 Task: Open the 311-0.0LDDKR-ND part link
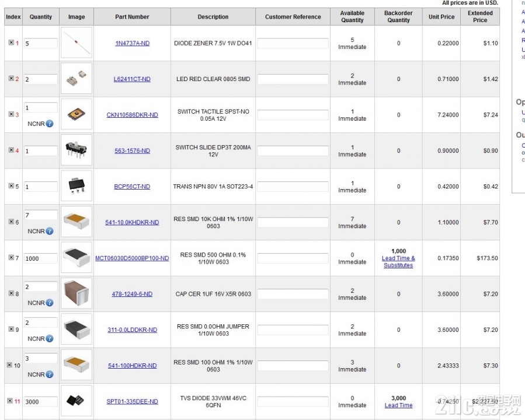(x=132, y=330)
